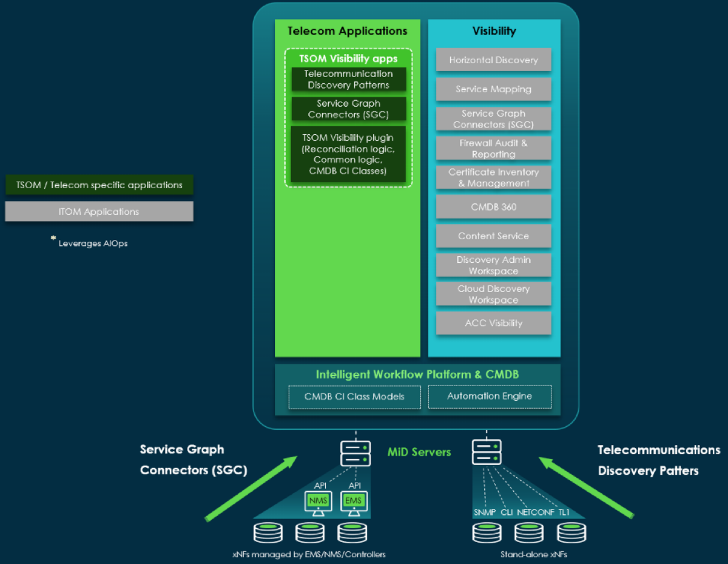
Task: Click the CMDB CI Class Models box
Action: pyautogui.click(x=354, y=397)
